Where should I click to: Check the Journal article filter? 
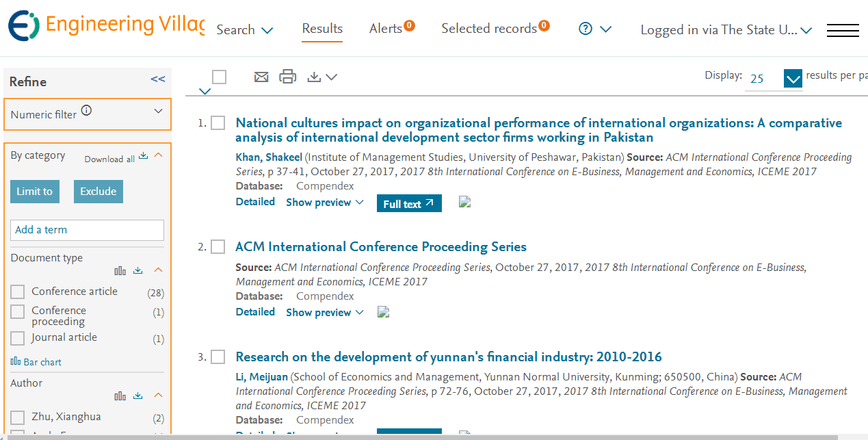click(18, 338)
